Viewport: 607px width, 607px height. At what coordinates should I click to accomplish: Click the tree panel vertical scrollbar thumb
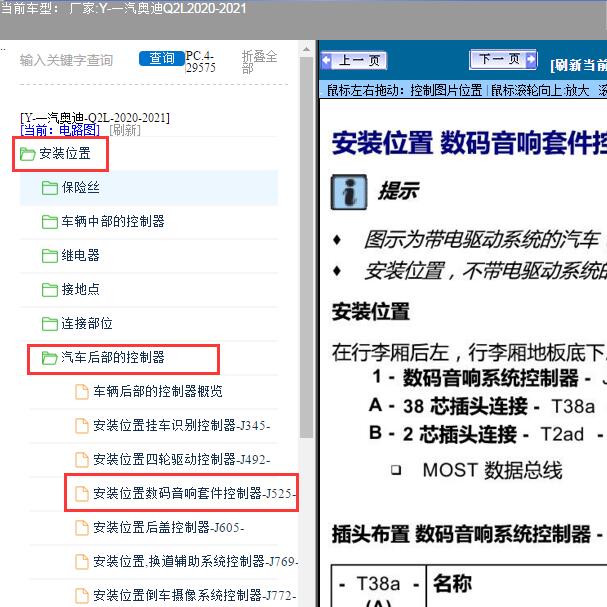307,248
